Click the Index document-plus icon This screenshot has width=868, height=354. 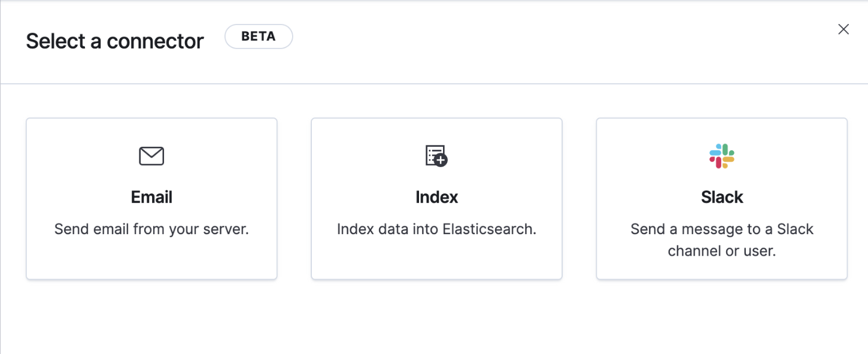[x=436, y=156]
